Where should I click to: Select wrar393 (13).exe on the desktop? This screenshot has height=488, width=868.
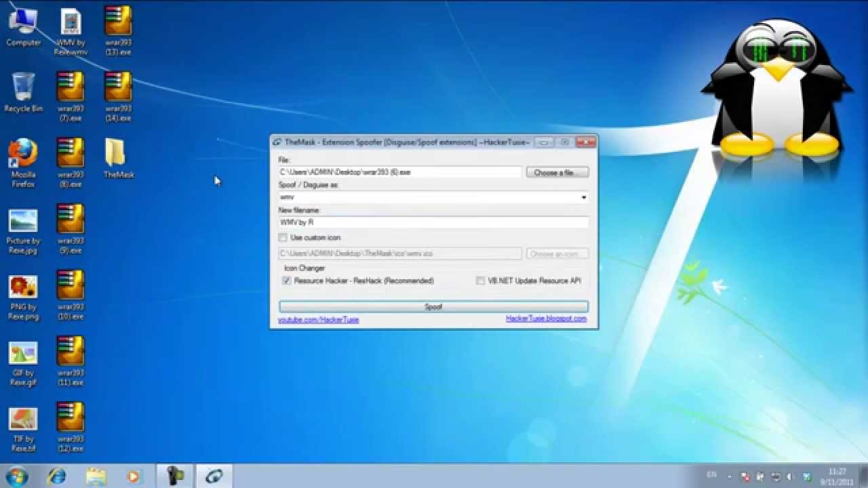(118, 32)
